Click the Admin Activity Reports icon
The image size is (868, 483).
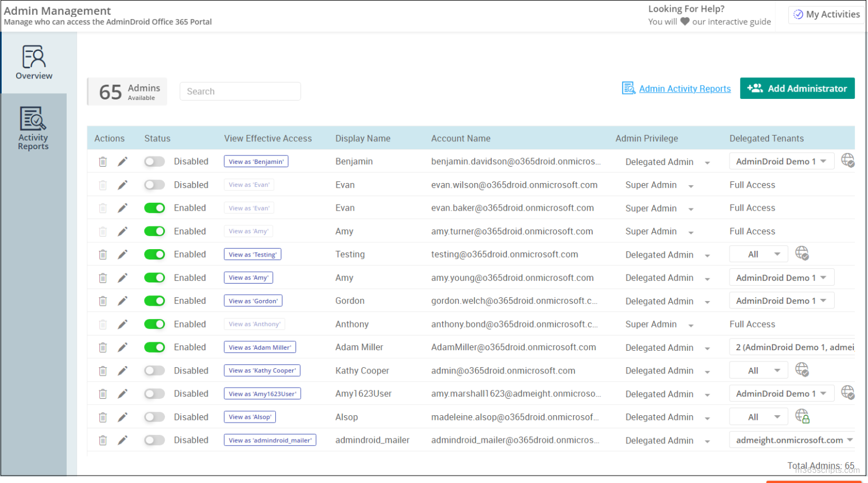coord(628,88)
